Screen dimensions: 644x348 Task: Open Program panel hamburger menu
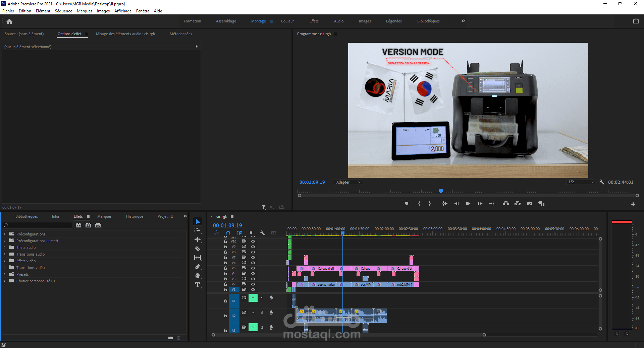[x=336, y=34]
